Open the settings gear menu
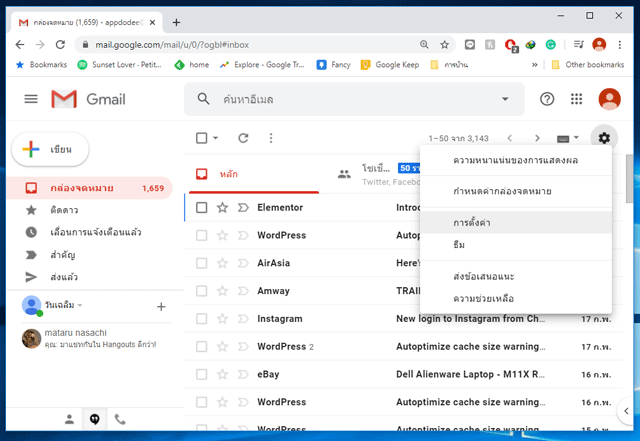 point(604,138)
